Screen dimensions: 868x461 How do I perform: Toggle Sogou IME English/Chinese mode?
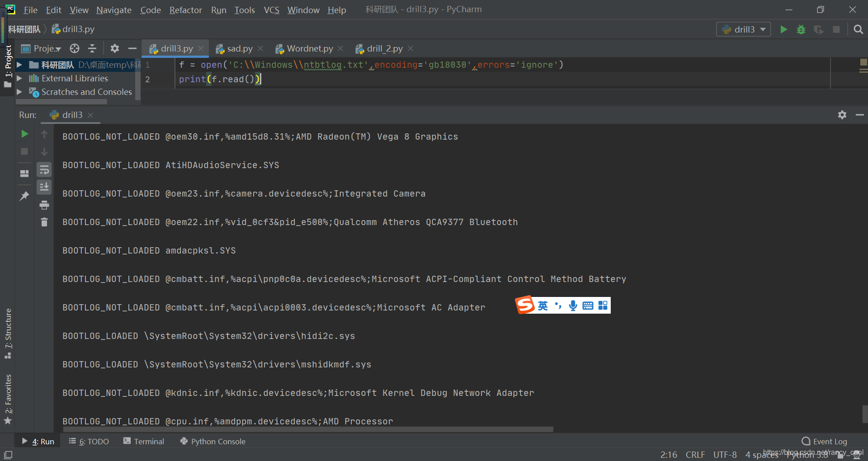click(542, 306)
